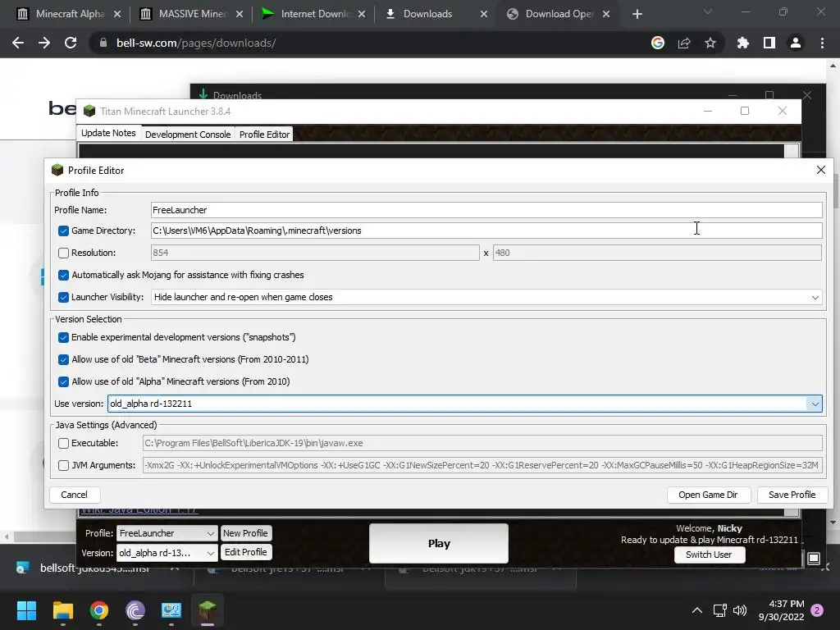Toggle Launcher Visibility checkbox
This screenshot has width=840, height=630.
click(x=63, y=297)
